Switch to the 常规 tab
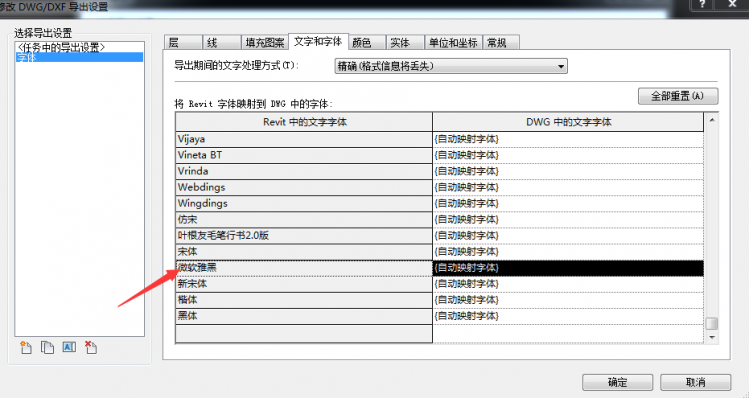Screen dimensions: 749x398 click(501, 43)
